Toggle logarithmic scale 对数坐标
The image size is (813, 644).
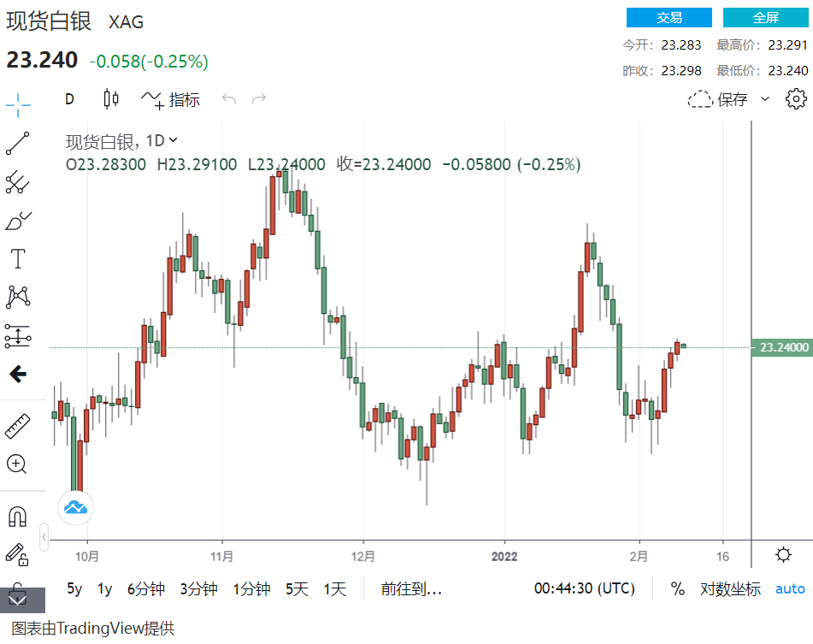coord(730,588)
